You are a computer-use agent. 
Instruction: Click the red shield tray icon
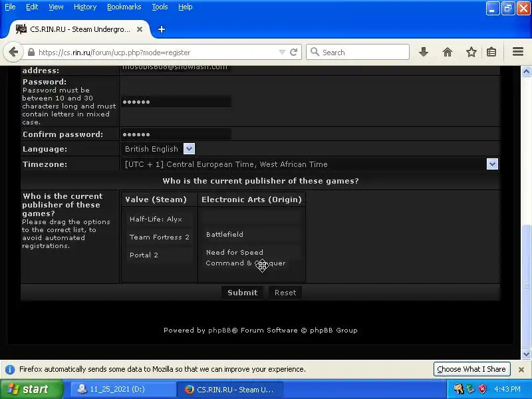(483, 389)
